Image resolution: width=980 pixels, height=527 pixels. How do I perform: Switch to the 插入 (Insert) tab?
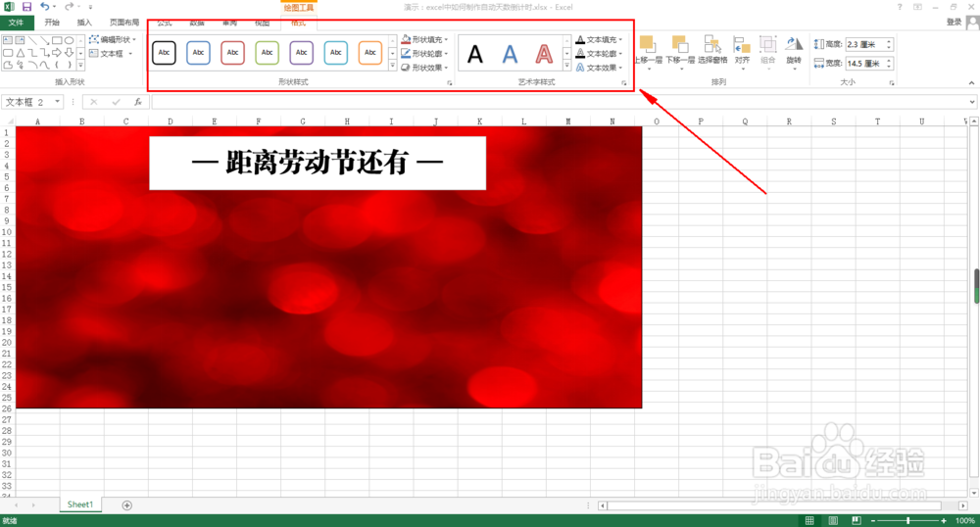(x=84, y=23)
